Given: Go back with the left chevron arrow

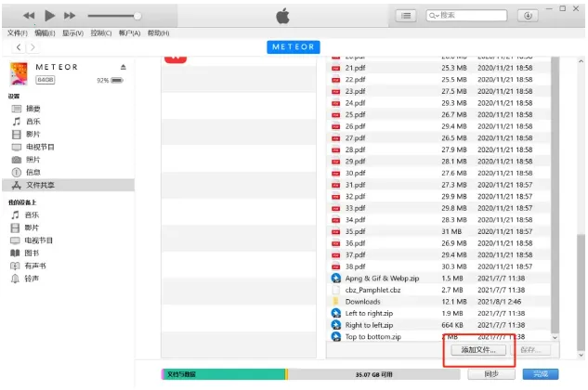Looking at the screenshot, I should click(x=20, y=46).
